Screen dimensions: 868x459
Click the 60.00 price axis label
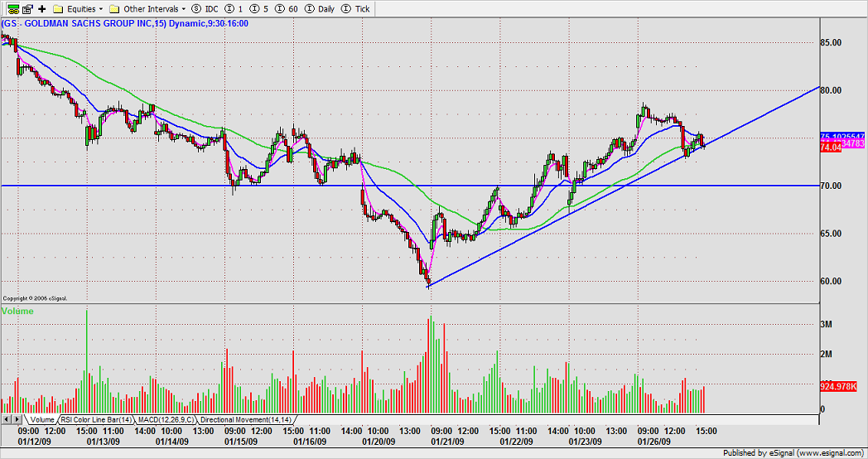[831, 281]
